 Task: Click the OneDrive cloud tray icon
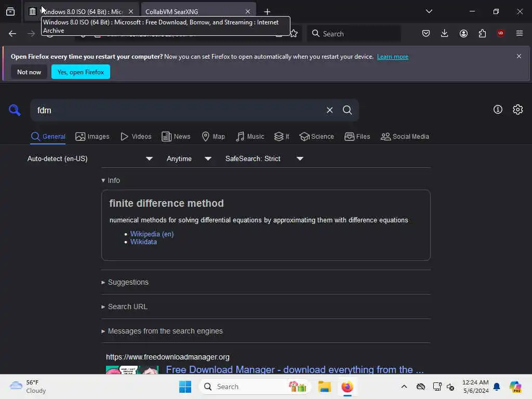pyautogui.click(x=421, y=387)
